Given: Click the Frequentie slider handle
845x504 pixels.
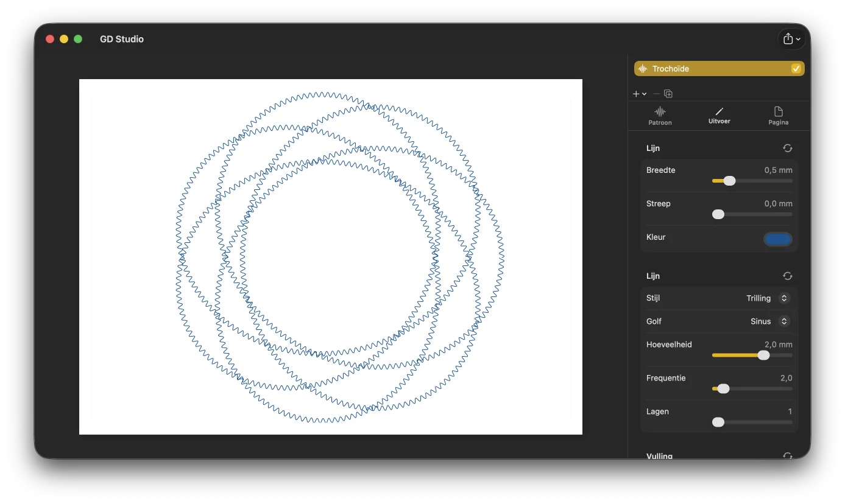Looking at the screenshot, I should (723, 389).
